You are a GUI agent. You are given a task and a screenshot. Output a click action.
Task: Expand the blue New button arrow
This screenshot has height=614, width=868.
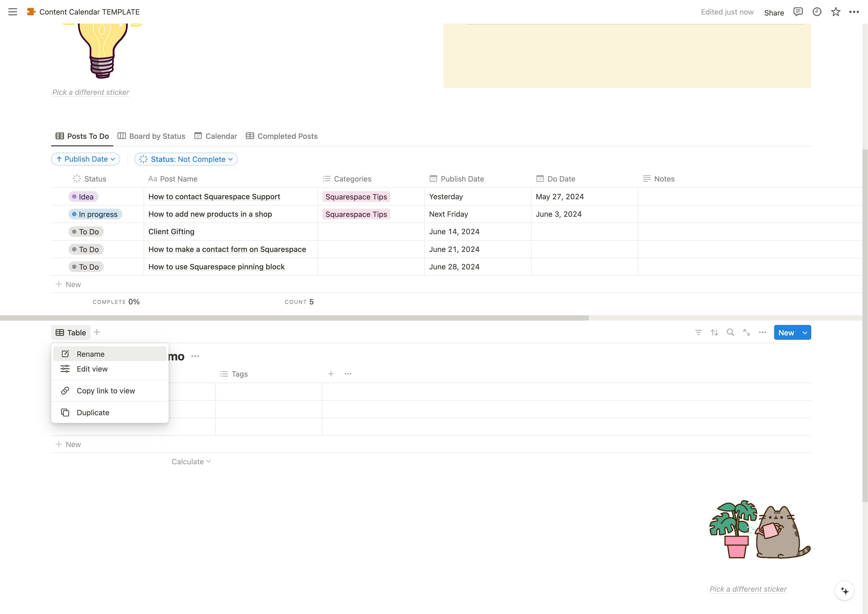(805, 332)
